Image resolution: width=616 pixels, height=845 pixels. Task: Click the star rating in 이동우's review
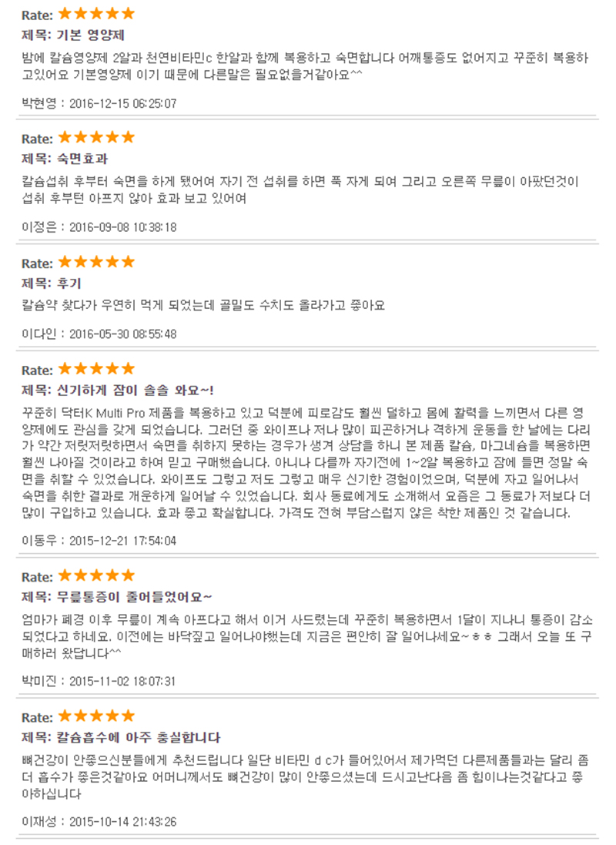click(x=96, y=369)
